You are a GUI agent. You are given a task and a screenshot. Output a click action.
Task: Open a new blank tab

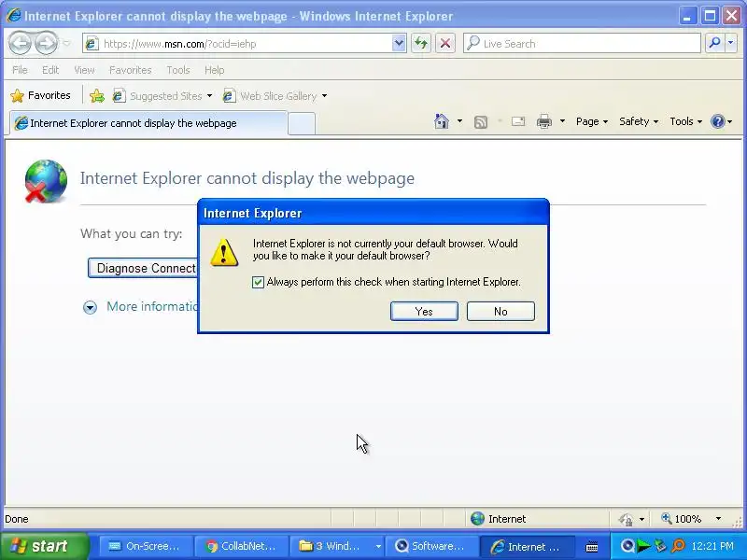302,123
